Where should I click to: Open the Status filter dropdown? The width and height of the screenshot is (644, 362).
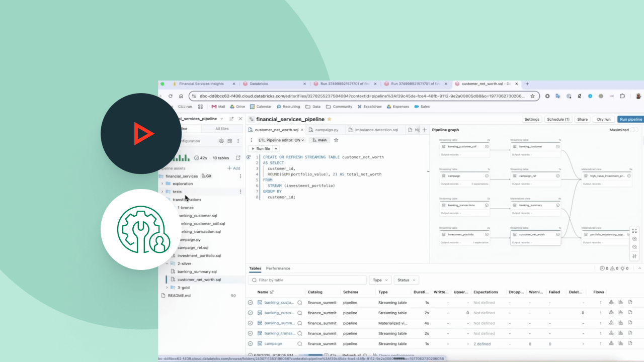click(x=407, y=280)
